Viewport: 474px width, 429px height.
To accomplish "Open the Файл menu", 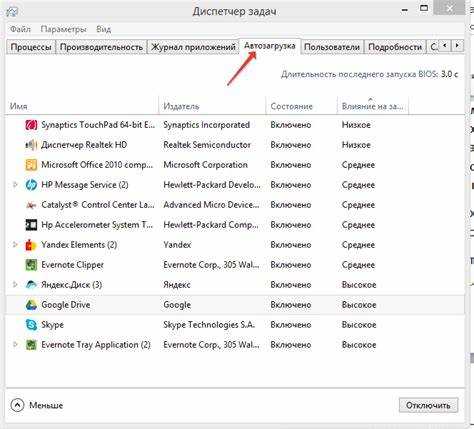I will [20, 29].
